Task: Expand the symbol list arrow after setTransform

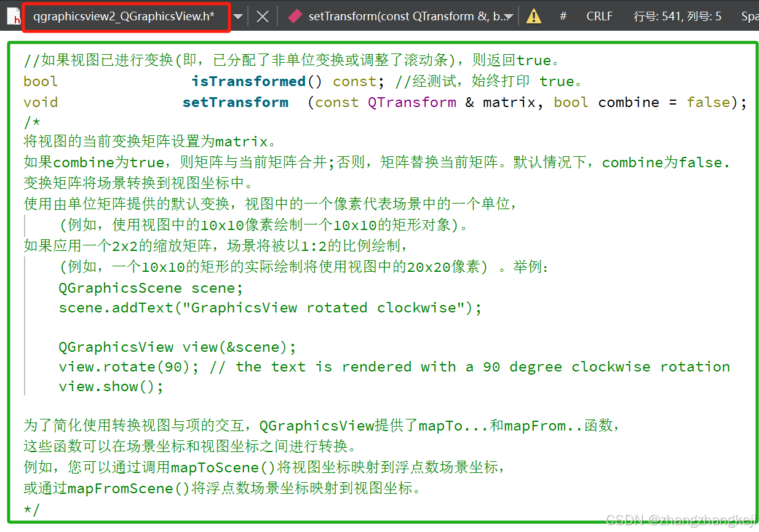Action: pos(509,17)
